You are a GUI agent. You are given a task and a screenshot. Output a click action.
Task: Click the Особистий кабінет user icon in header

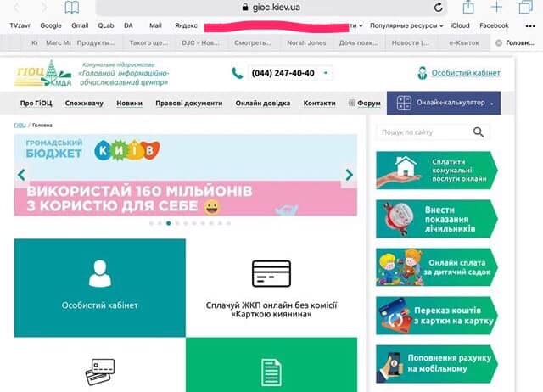pos(422,73)
